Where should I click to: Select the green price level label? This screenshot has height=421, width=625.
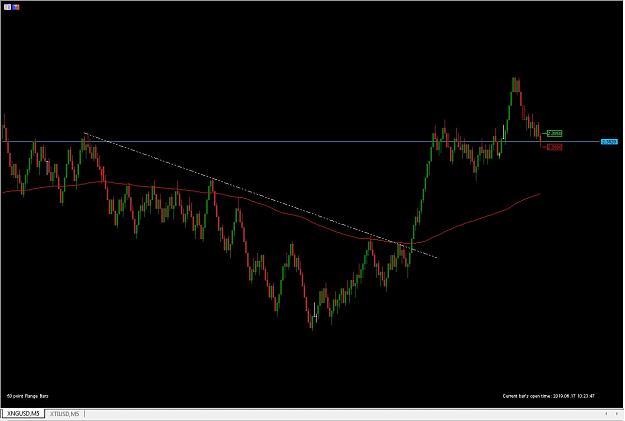pos(554,133)
